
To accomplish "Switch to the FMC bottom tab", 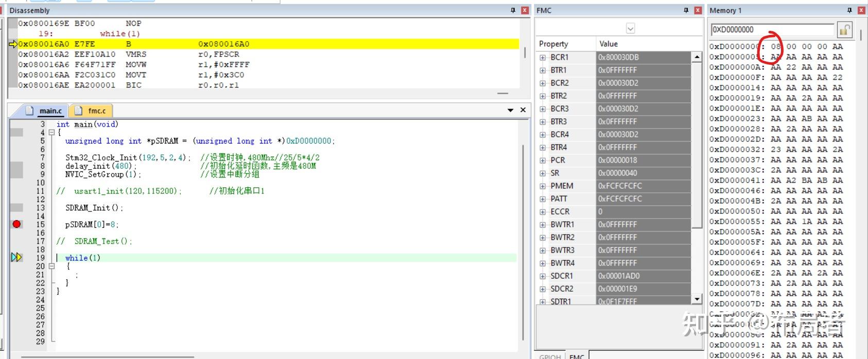I will [x=577, y=355].
